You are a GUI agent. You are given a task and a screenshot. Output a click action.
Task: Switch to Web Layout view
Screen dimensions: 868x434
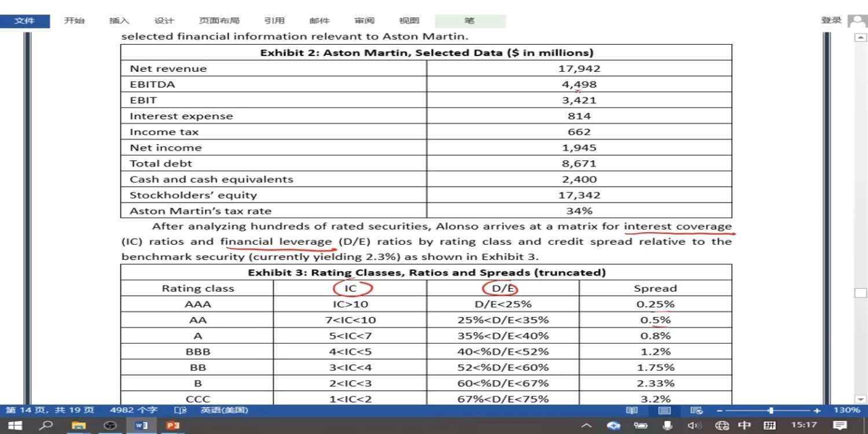click(x=696, y=410)
